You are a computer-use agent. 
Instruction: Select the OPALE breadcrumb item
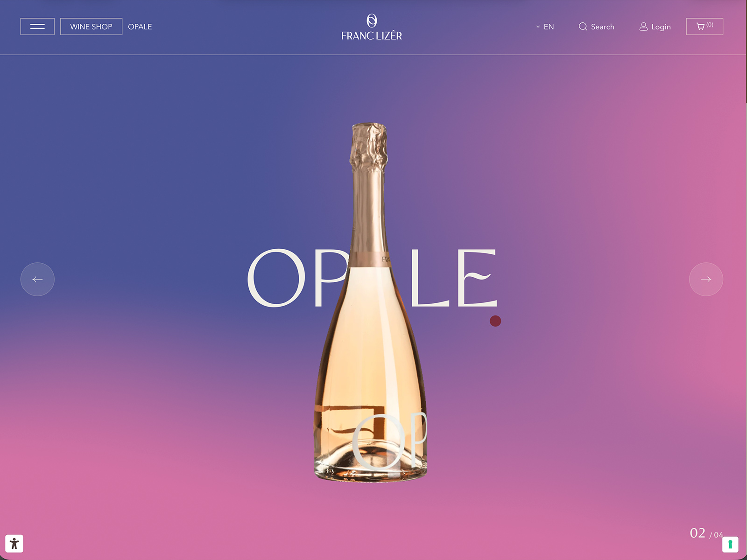point(140,27)
